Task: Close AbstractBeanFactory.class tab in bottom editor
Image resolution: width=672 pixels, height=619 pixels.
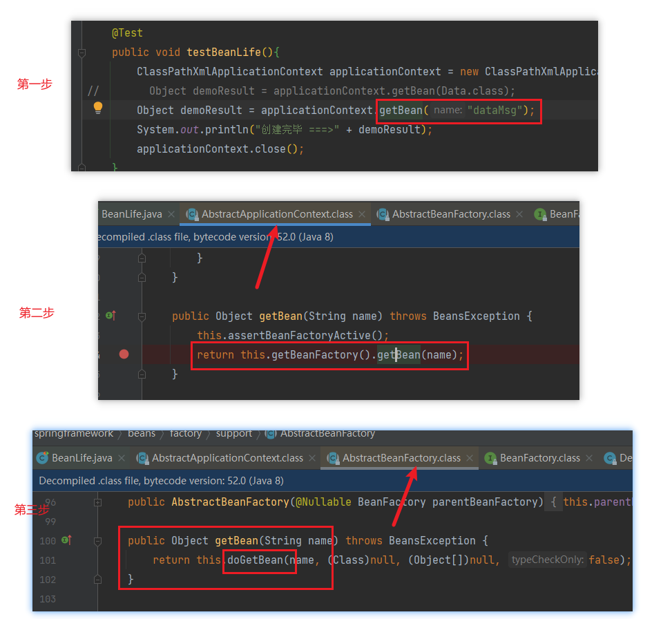Action: tap(470, 458)
